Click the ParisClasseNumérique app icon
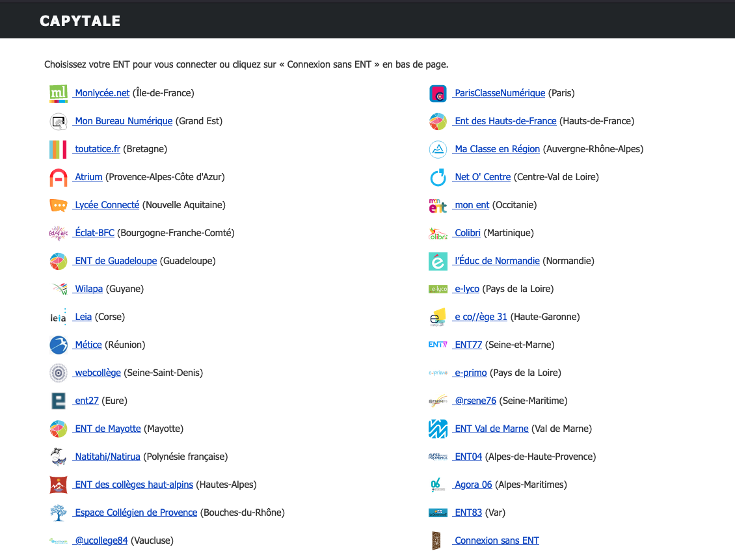Viewport: 735px width, 560px height. click(438, 94)
